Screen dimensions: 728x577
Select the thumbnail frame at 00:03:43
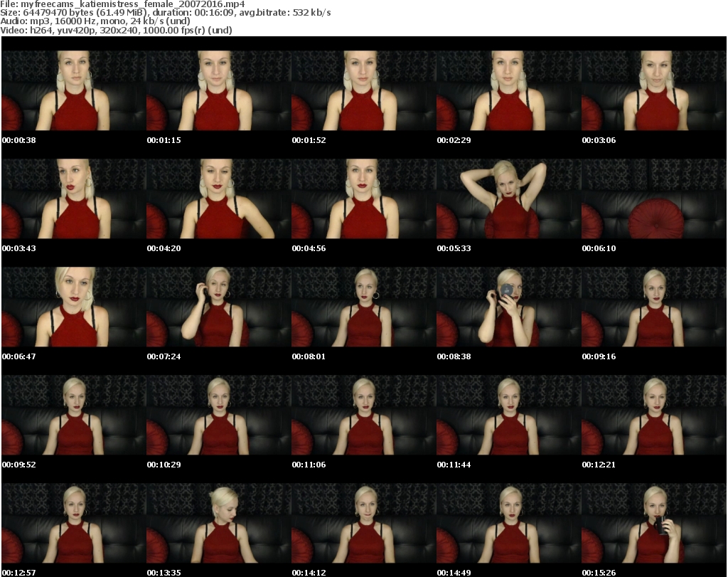tap(74, 198)
